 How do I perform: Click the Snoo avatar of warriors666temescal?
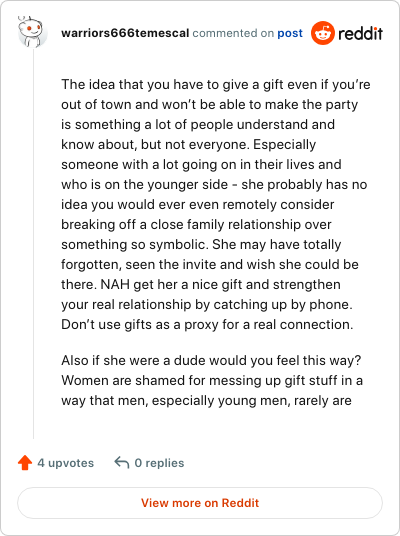click(x=32, y=32)
